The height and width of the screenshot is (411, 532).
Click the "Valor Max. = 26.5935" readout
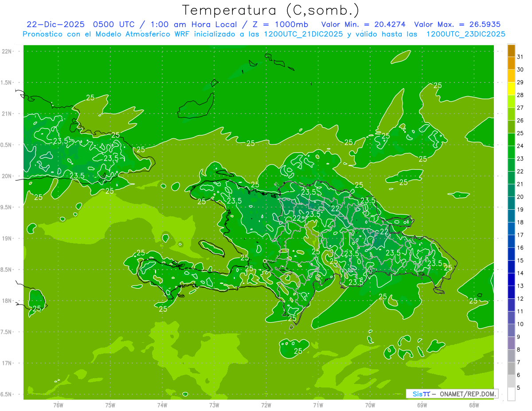(x=458, y=24)
